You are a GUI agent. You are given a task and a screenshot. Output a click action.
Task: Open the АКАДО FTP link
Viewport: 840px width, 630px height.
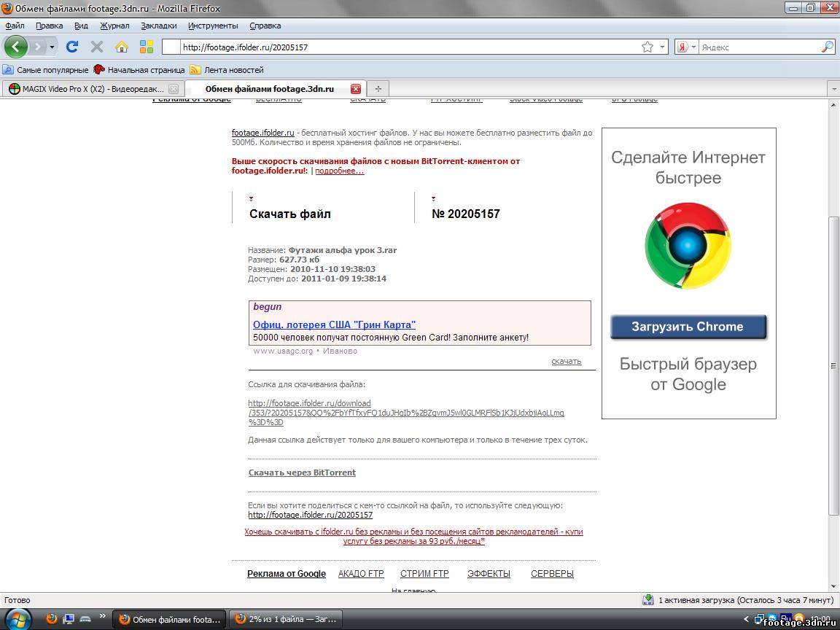coord(361,574)
